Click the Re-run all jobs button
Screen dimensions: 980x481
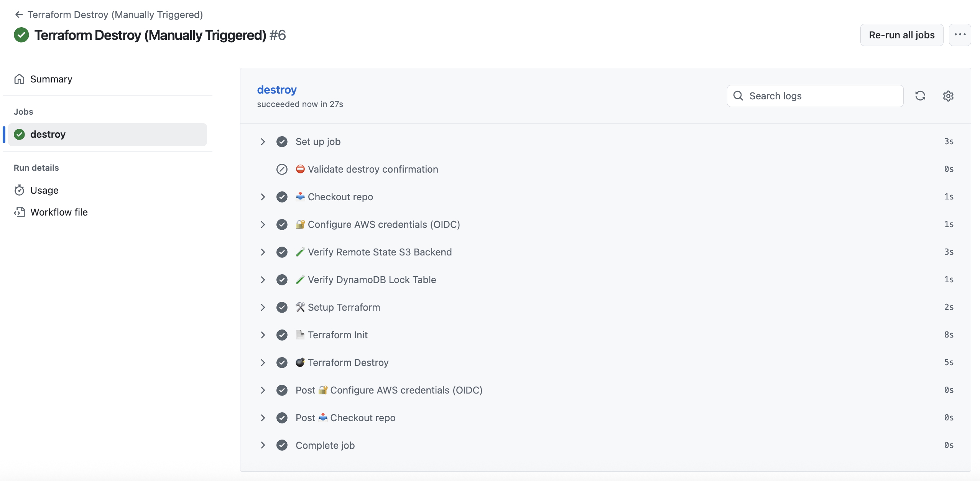point(901,35)
